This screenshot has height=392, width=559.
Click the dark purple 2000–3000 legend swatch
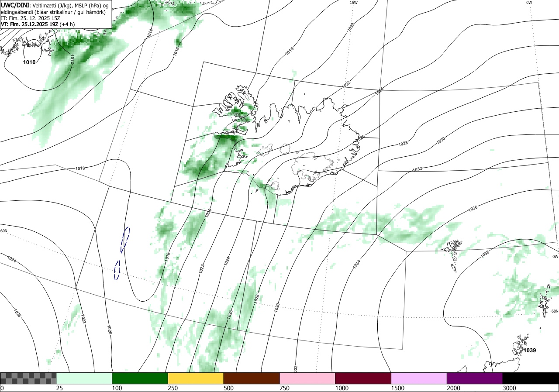click(475, 378)
